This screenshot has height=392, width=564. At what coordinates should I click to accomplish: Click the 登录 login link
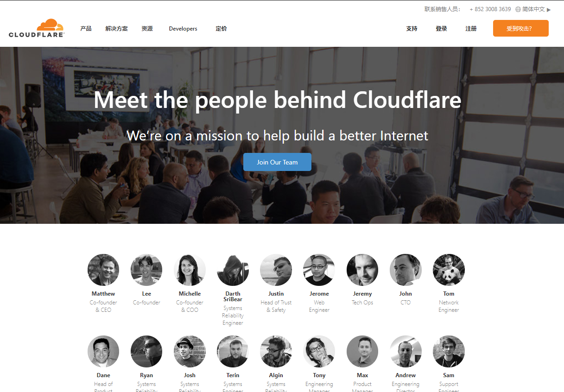441,29
